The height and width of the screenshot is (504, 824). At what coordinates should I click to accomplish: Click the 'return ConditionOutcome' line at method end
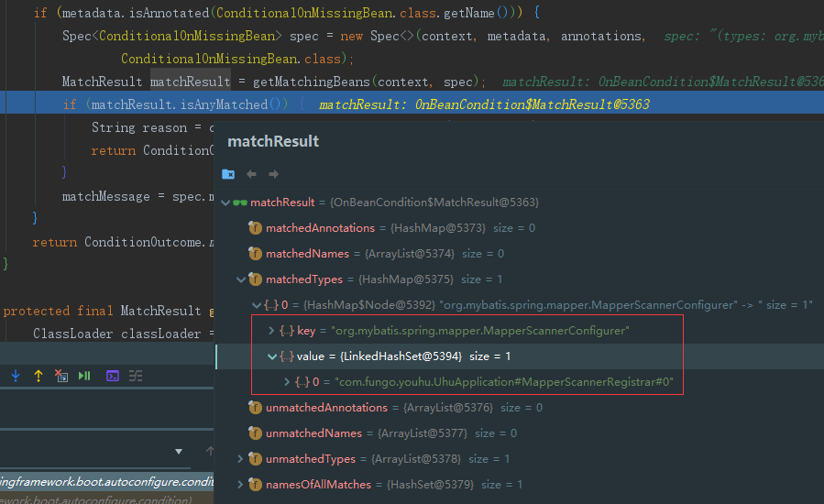click(123, 242)
